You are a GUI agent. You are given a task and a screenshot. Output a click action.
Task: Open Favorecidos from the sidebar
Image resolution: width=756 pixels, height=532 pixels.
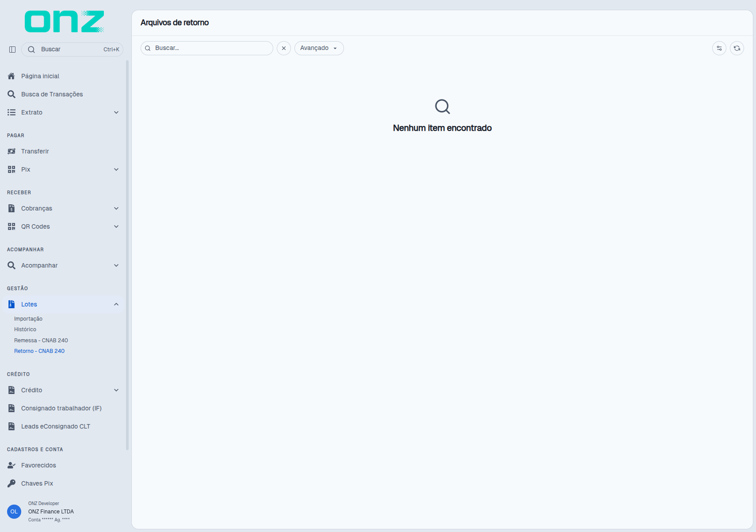[x=38, y=465]
